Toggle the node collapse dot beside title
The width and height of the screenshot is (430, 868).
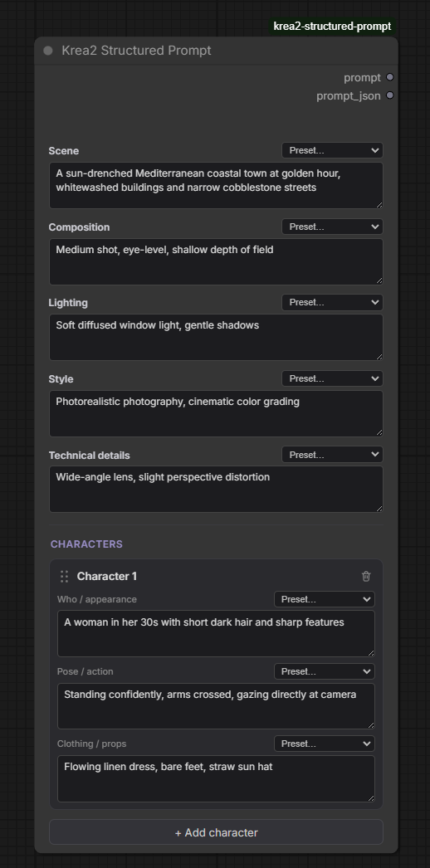point(48,51)
